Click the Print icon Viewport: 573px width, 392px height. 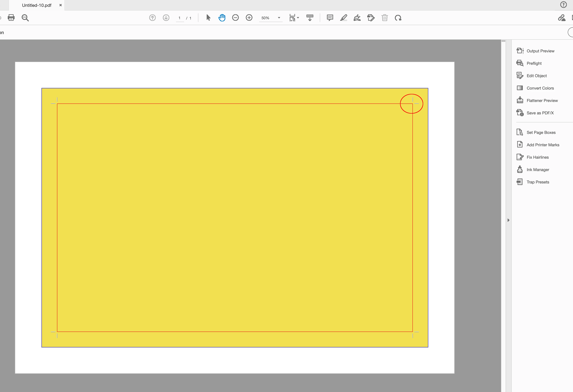tap(11, 18)
